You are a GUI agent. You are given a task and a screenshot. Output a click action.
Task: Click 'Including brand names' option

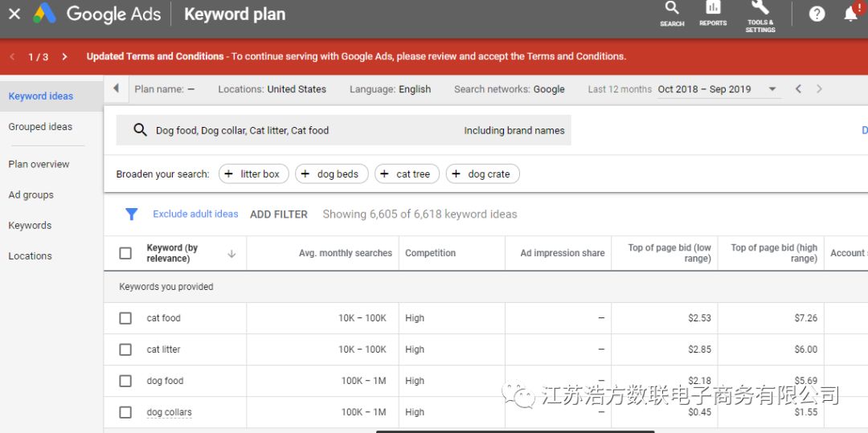tap(514, 130)
